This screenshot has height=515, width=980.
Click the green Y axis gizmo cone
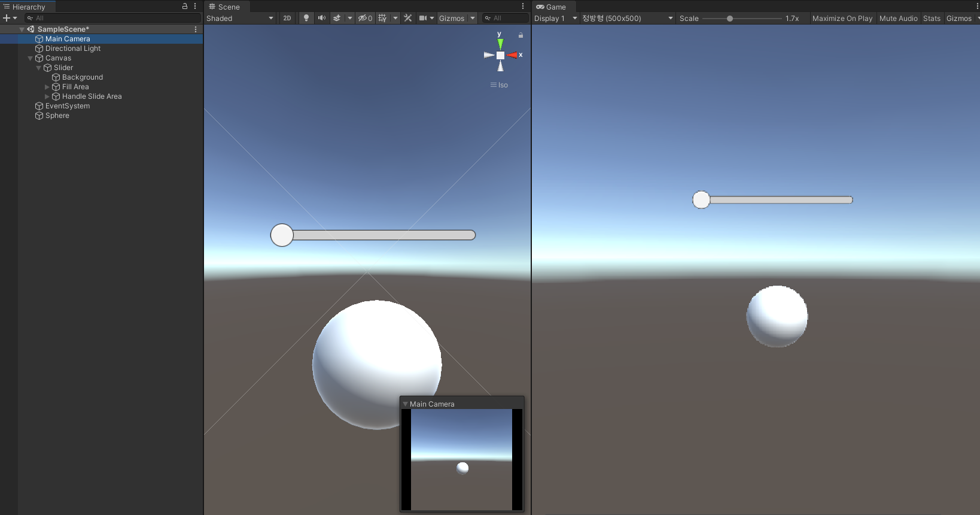point(500,44)
